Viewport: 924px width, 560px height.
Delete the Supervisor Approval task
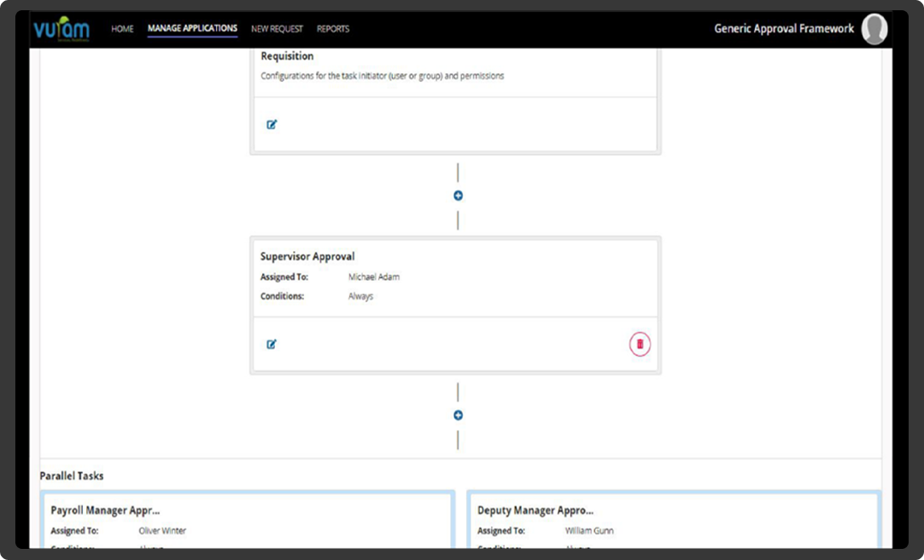[x=640, y=344]
